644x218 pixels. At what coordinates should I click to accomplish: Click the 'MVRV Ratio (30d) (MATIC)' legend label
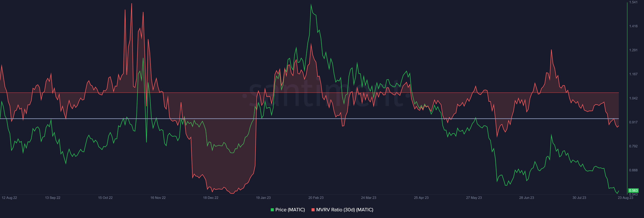click(x=344, y=210)
